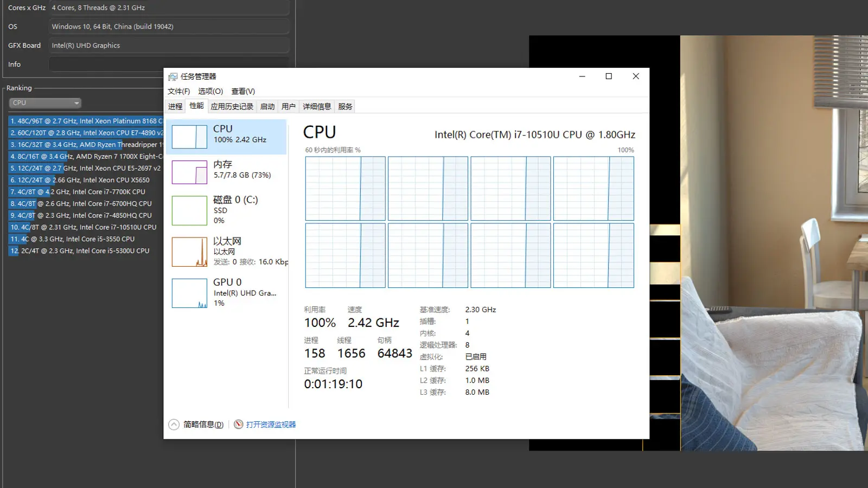Select ranking entry Intel Xeon CPU E5-2697 v2

point(86,168)
